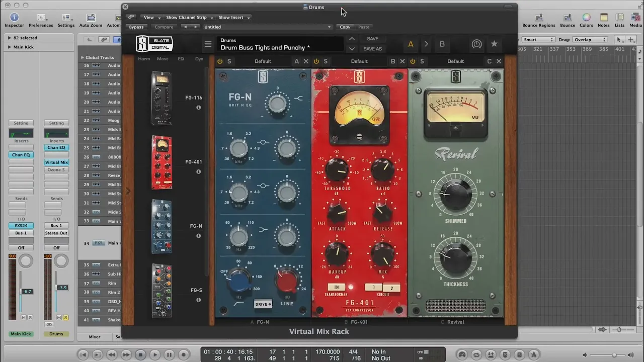Remove the FG-401 module from slot B
Viewport: 644px width, 362px height.
(402, 61)
